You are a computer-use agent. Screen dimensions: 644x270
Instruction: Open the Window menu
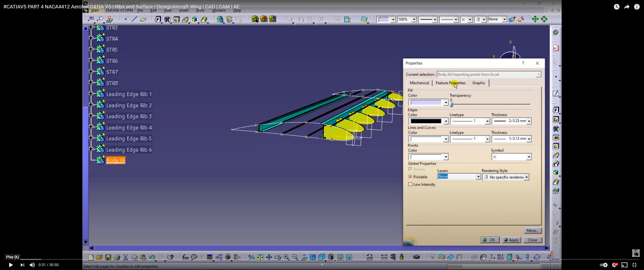tap(219, 10)
